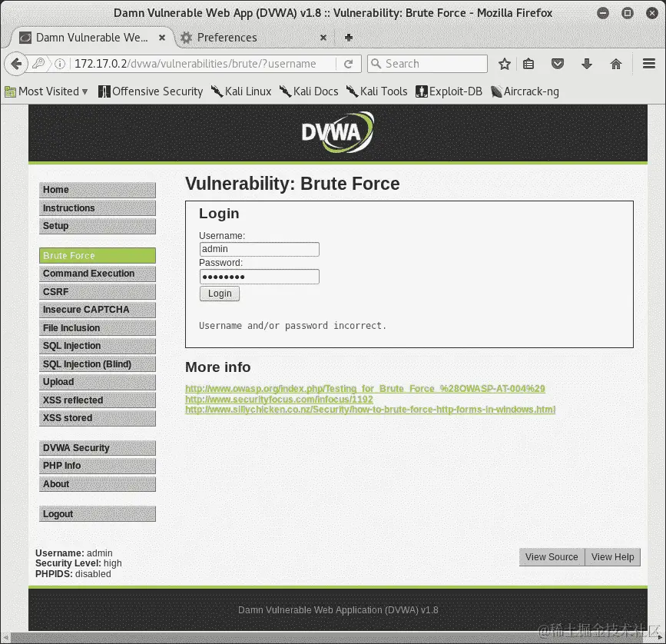
Task: Open the owasp.org brute force link
Action: 365,389
